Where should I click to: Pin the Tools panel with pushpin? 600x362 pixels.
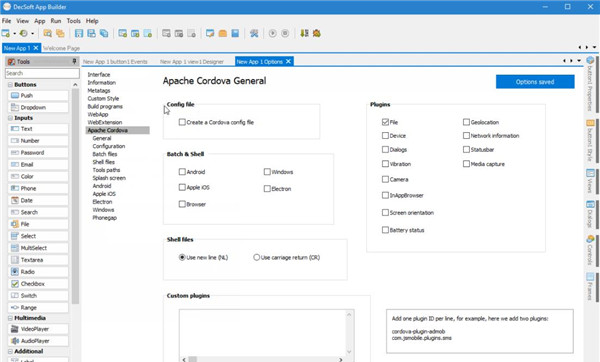[x=74, y=61]
